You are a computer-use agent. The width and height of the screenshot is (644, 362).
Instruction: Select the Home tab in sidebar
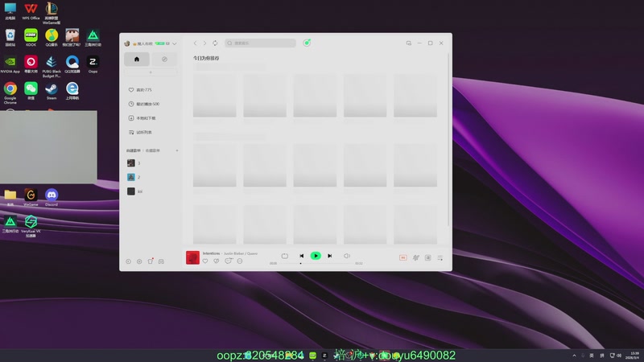137,59
